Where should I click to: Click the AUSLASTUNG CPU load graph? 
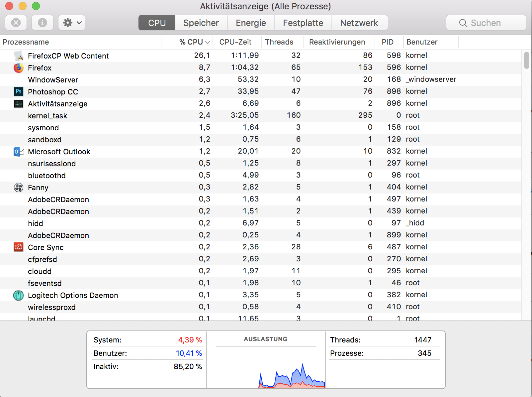tap(266, 360)
